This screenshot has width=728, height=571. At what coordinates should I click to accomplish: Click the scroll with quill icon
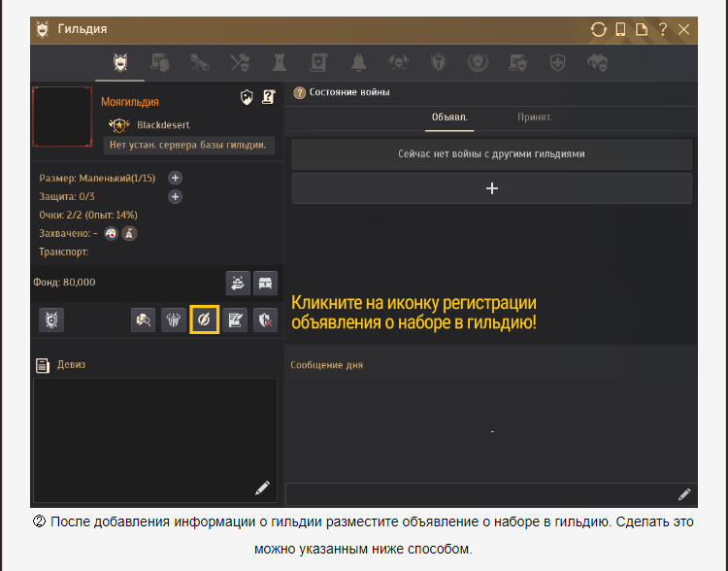click(235, 319)
